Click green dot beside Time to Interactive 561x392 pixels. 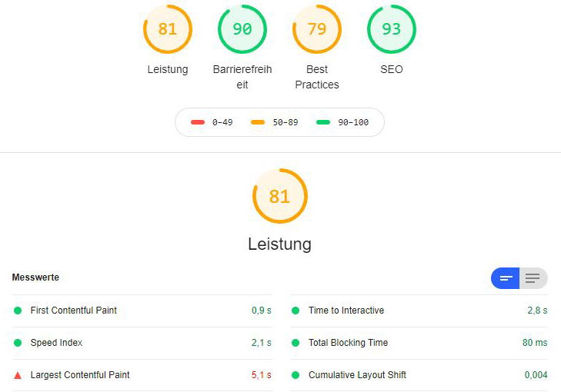point(296,311)
